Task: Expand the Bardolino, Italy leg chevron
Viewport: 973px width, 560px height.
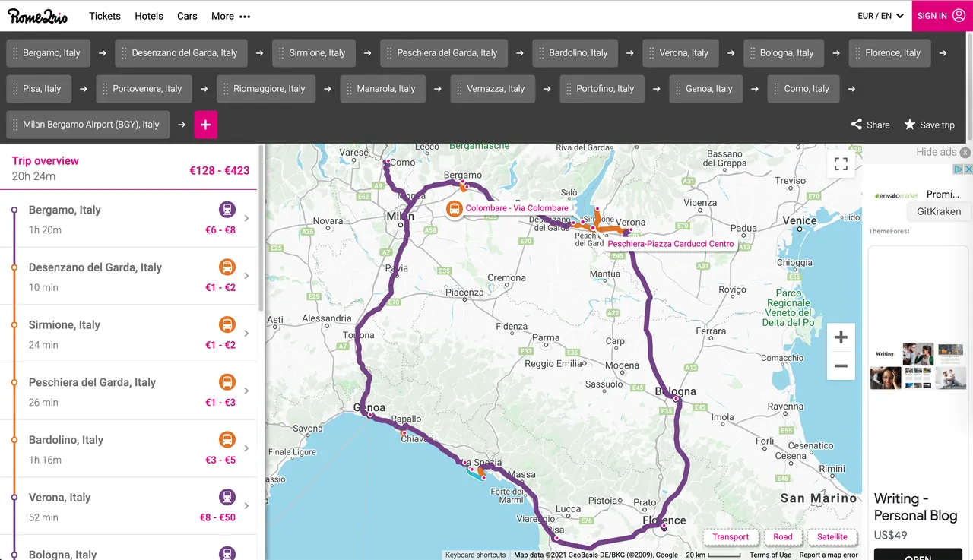Action: click(246, 448)
